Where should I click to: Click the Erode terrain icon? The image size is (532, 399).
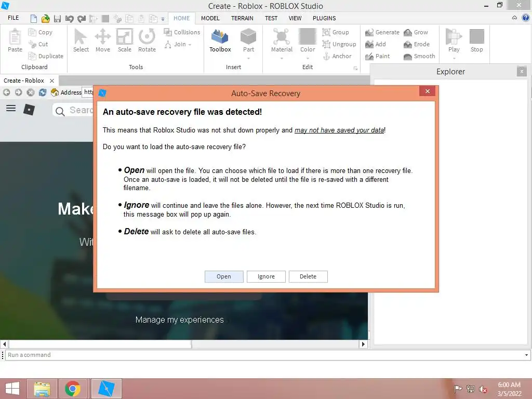click(x=408, y=44)
